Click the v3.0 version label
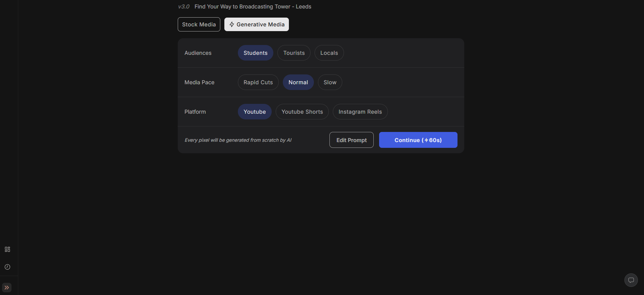 [184, 6]
